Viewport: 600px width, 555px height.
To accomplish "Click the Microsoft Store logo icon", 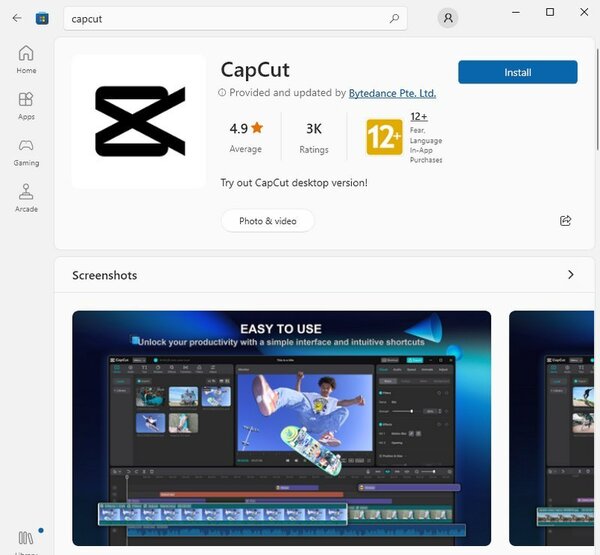I will [x=42, y=18].
